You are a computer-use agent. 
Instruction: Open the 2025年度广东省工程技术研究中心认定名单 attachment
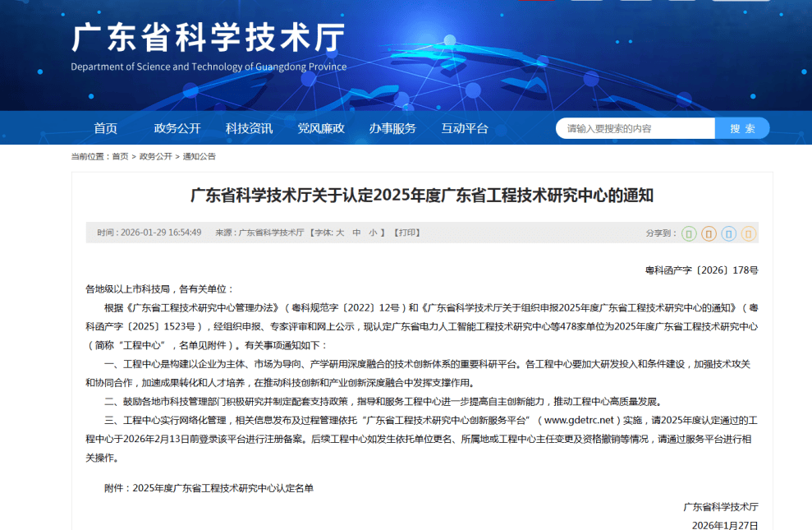pyautogui.click(x=222, y=488)
